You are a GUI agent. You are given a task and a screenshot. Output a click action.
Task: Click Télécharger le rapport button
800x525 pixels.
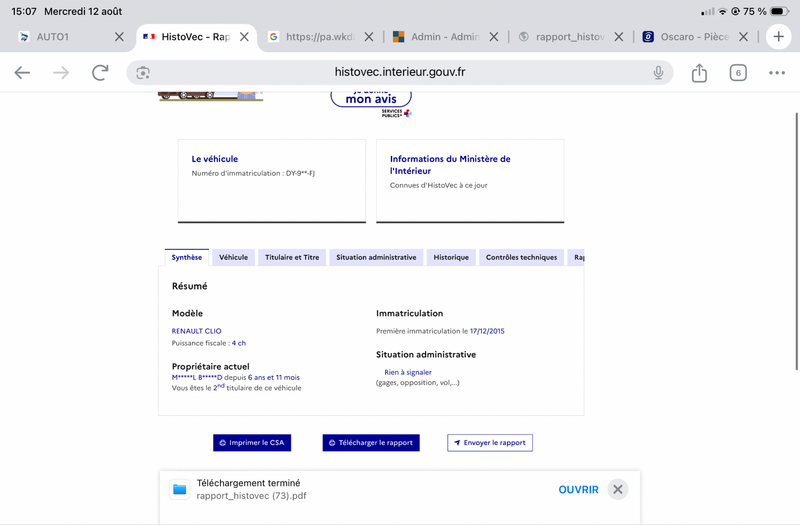tap(371, 443)
